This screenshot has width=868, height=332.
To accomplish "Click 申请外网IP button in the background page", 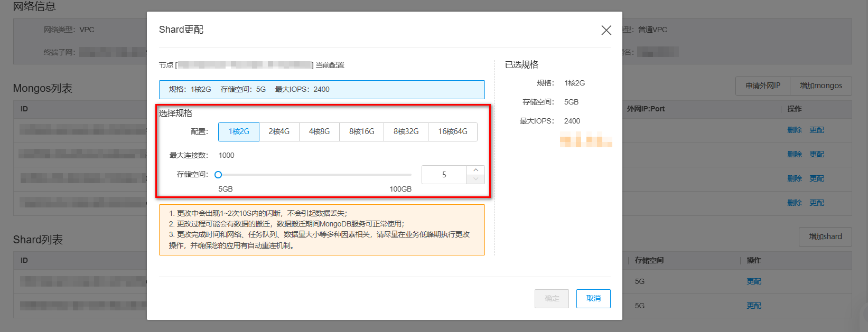I will pyautogui.click(x=762, y=86).
